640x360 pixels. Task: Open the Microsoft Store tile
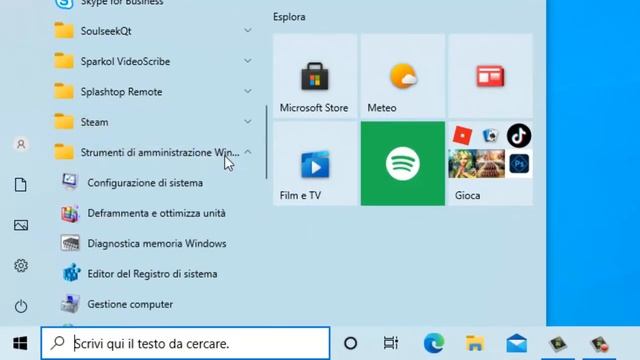[315, 76]
